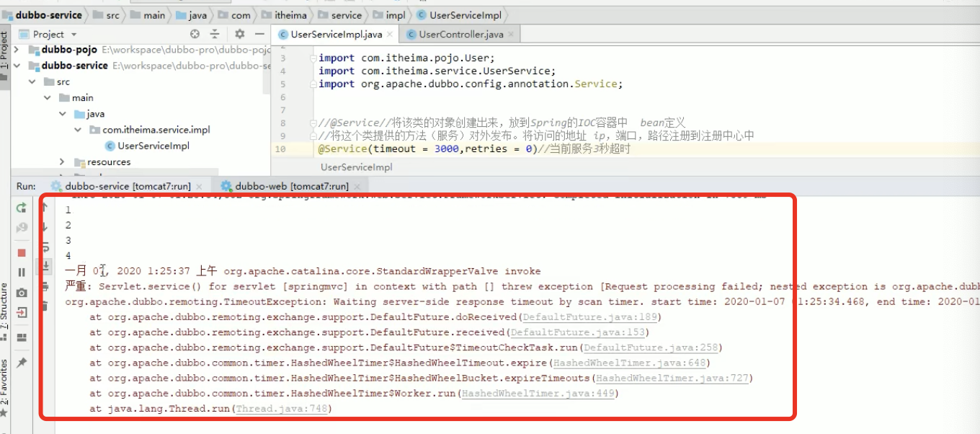Open DefaultFuture.java:258 stack trace link
The image size is (980, 434).
click(x=651, y=347)
